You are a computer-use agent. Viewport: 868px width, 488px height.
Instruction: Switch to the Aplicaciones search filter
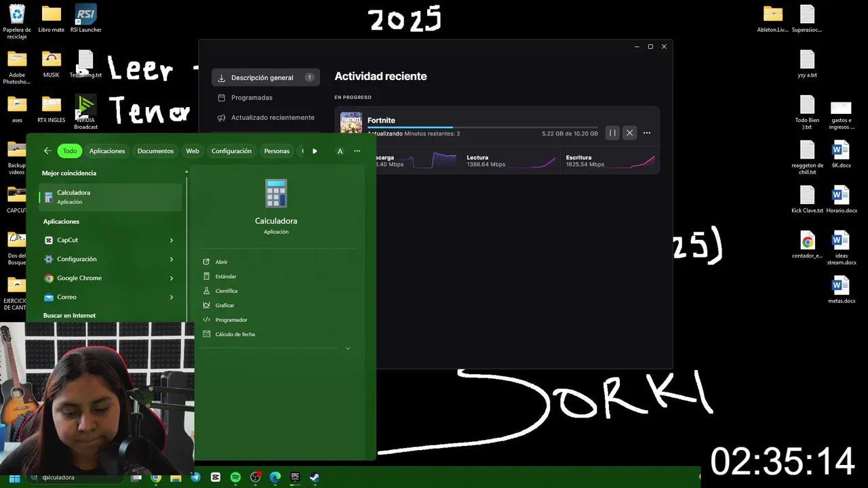[107, 151]
